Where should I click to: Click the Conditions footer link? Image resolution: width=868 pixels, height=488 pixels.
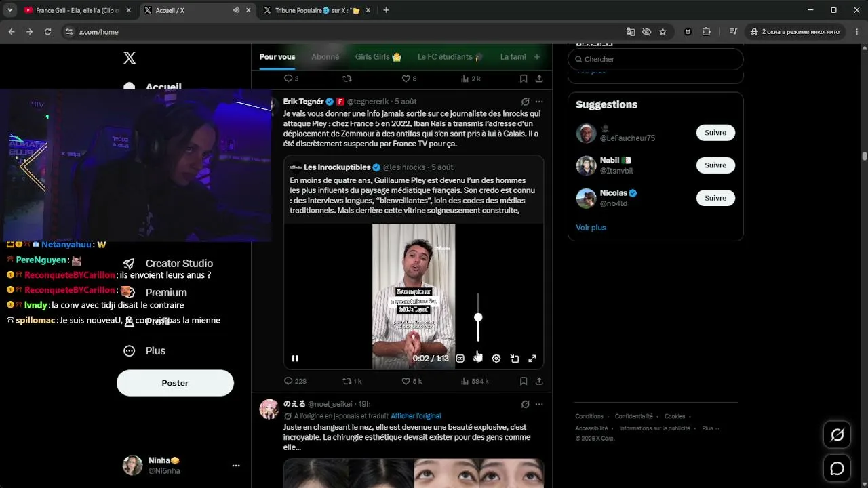[x=589, y=416]
